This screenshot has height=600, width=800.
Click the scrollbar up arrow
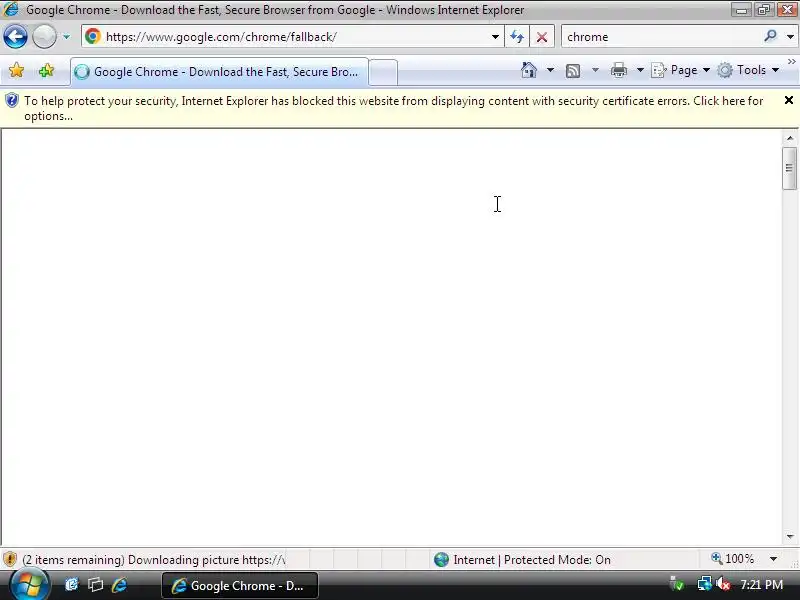click(x=790, y=138)
